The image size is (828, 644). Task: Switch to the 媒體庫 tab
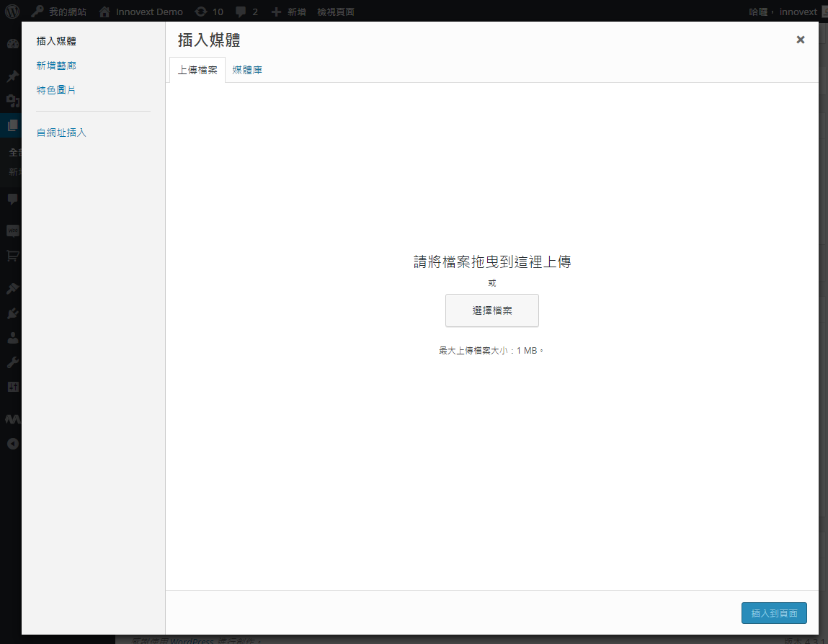coord(247,71)
